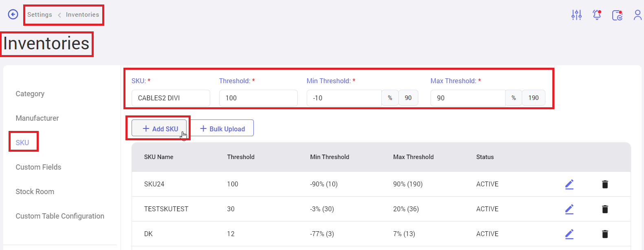Open the Custom Fields section
This screenshot has height=250, width=644.
[38, 167]
